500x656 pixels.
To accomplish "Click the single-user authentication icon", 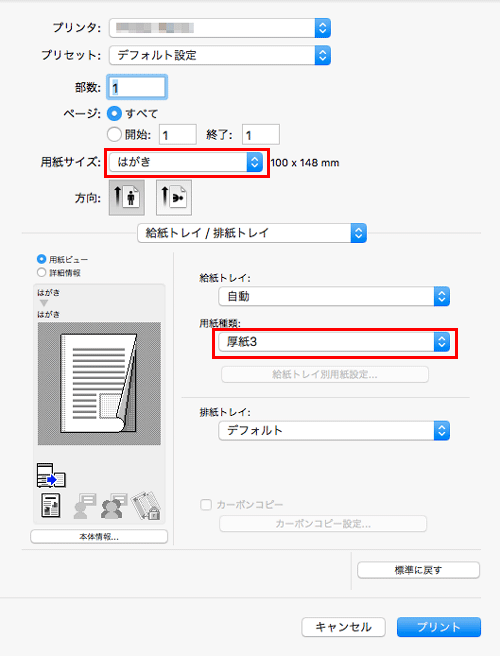I will point(85,506).
